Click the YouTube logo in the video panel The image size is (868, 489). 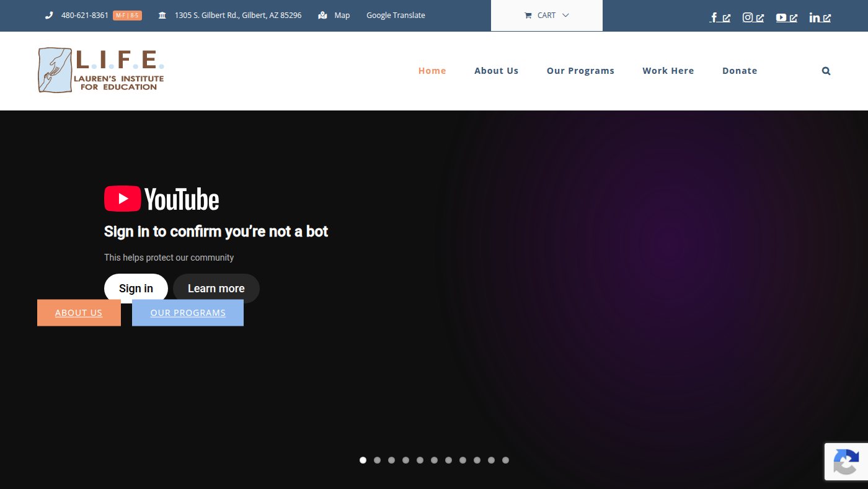click(x=162, y=199)
